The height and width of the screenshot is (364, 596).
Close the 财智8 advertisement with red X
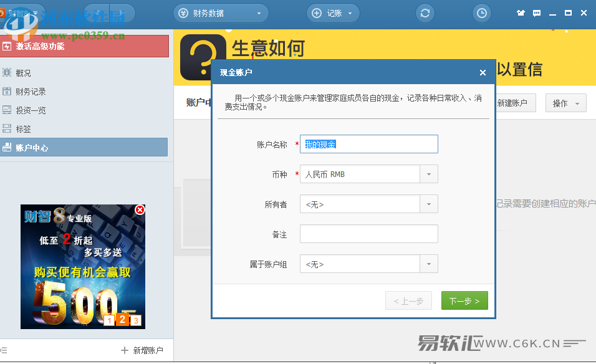140,210
